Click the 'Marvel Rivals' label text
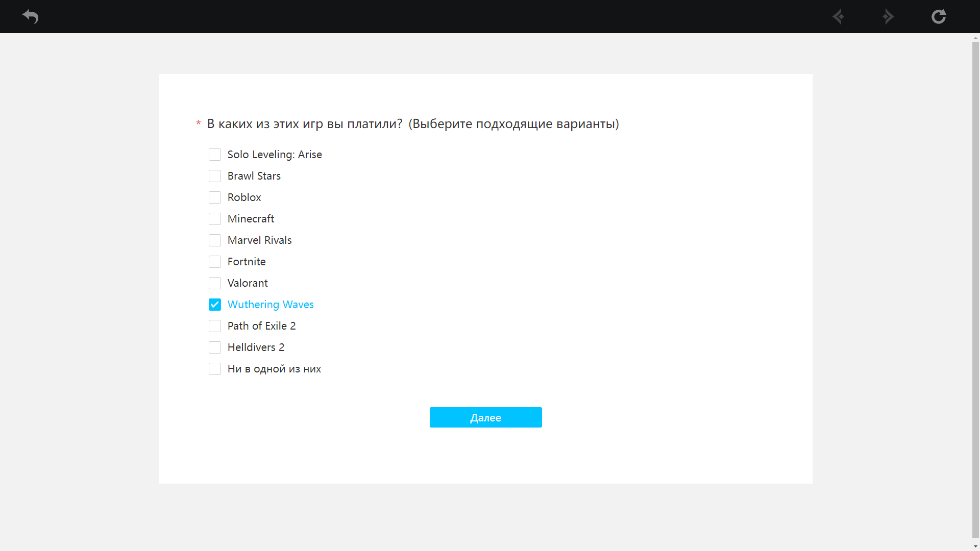The image size is (980, 551). [x=259, y=240]
